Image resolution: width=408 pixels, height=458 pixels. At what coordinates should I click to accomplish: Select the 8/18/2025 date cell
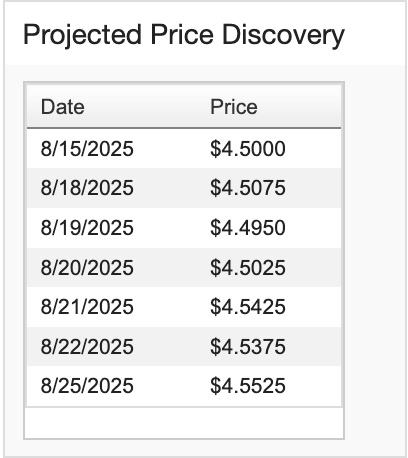tap(87, 188)
